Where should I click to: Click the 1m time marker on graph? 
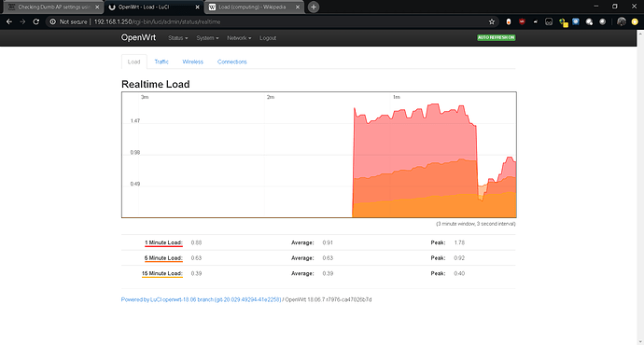point(396,97)
